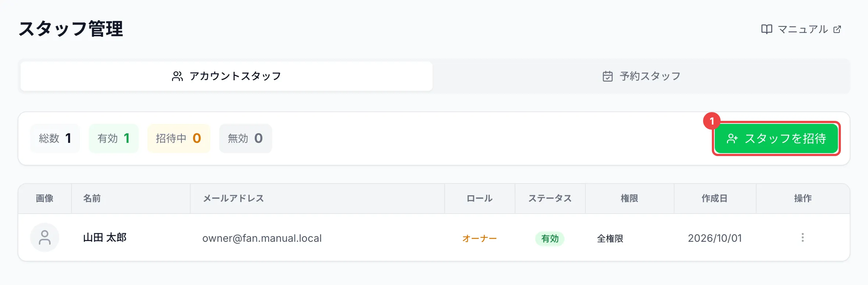The image size is (868, 285).
Task: Click the users icon in アカウントスタッフ tab
Action: click(x=177, y=76)
